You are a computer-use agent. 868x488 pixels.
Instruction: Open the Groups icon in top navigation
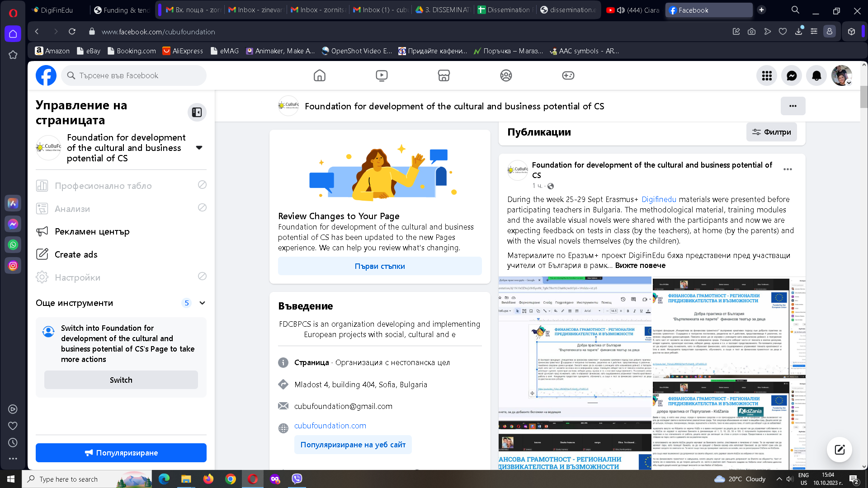click(506, 75)
